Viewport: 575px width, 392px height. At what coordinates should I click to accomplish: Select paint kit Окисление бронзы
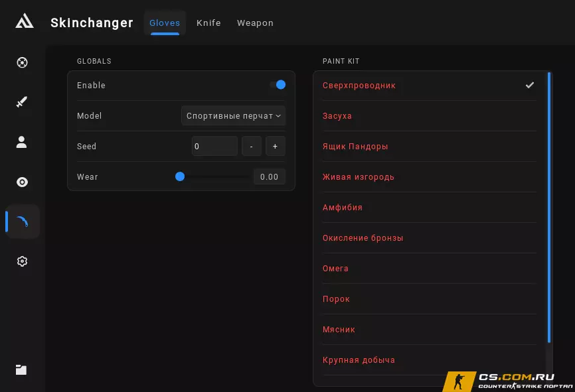point(429,237)
